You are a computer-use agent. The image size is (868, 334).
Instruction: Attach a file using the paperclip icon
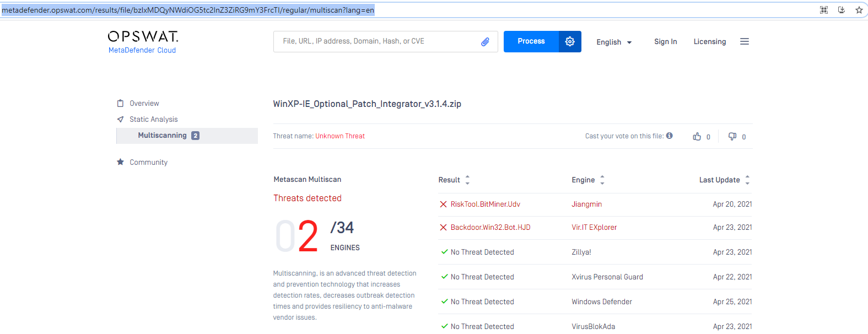(485, 41)
